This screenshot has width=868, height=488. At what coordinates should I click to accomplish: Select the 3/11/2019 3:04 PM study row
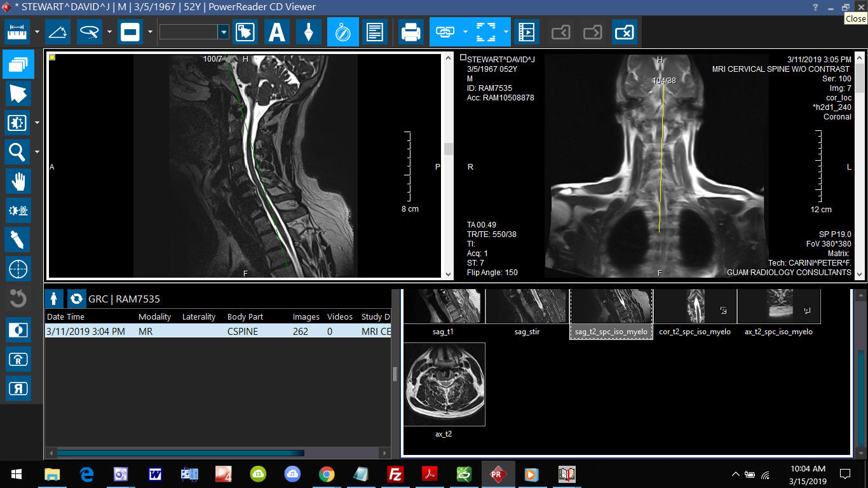pyautogui.click(x=217, y=331)
